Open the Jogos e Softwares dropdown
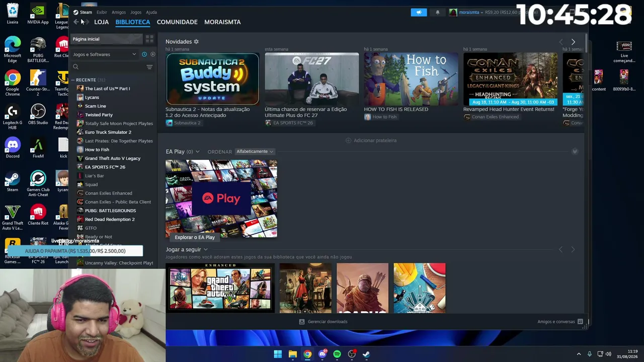Image resolution: width=644 pixels, height=362 pixels. point(104,54)
